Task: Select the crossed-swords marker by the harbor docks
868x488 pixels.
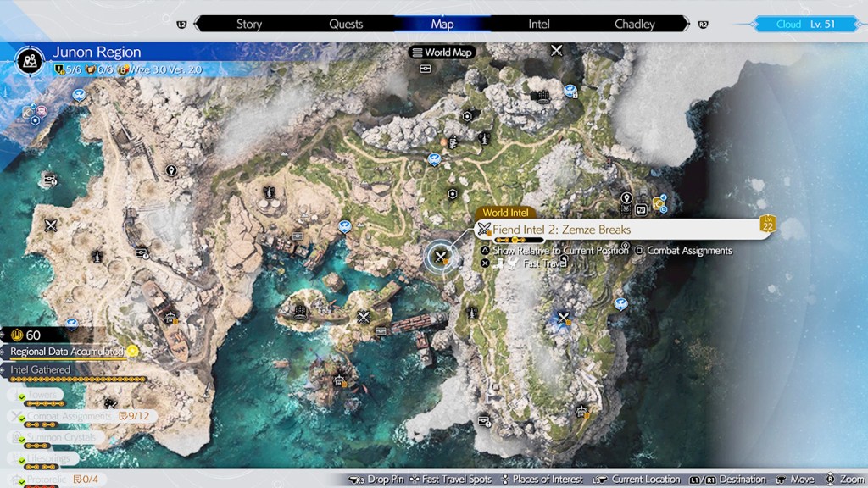Action: [364, 317]
